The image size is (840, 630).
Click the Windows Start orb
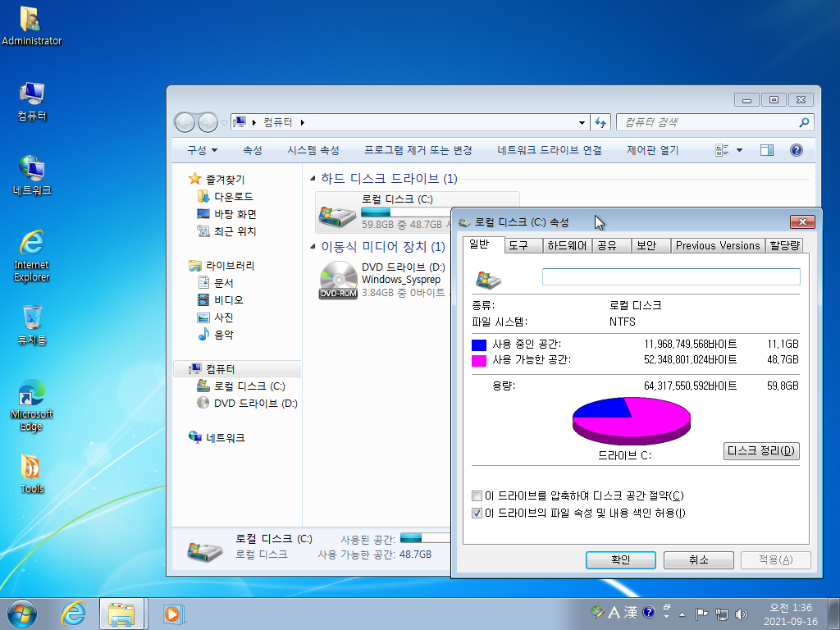pyautogui.click(x=22, y=614)
